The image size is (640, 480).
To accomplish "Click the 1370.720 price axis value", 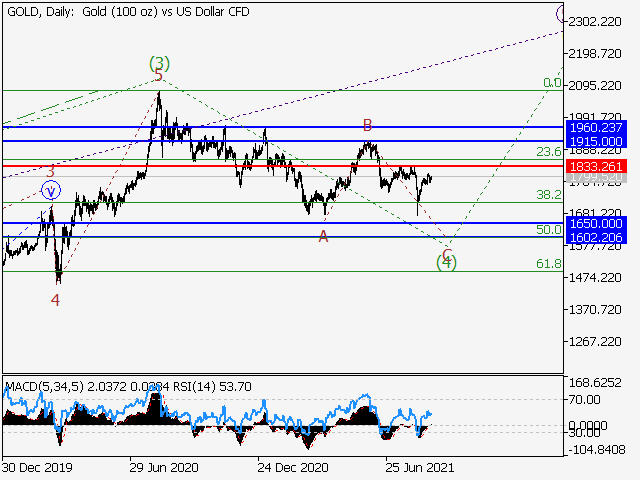I will coord(595,310).
